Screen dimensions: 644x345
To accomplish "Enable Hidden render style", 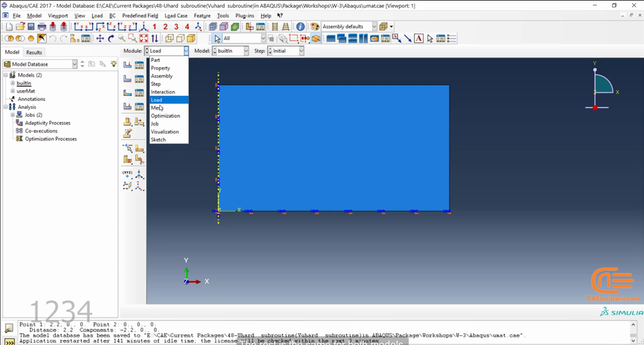I will [x=180, y=39].
